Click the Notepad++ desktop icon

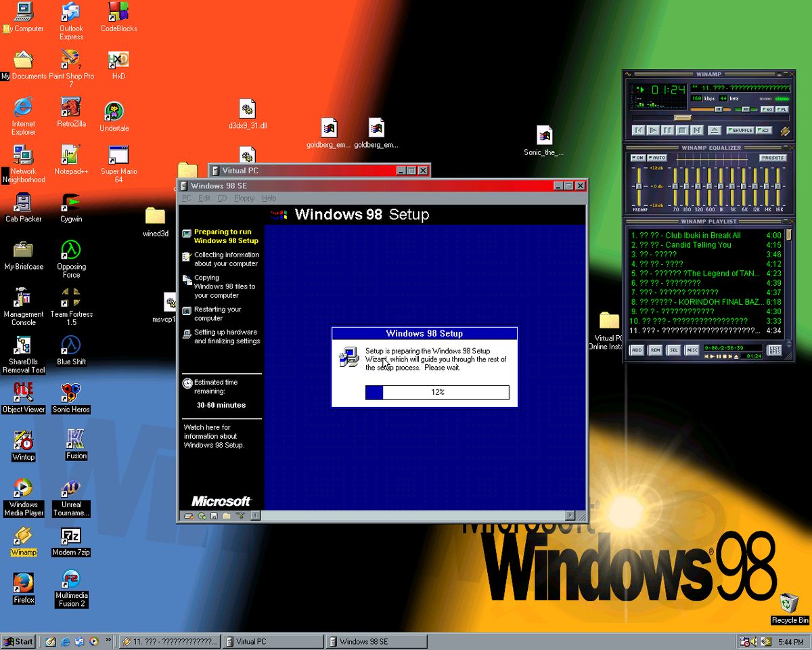[x=71, y=156]
